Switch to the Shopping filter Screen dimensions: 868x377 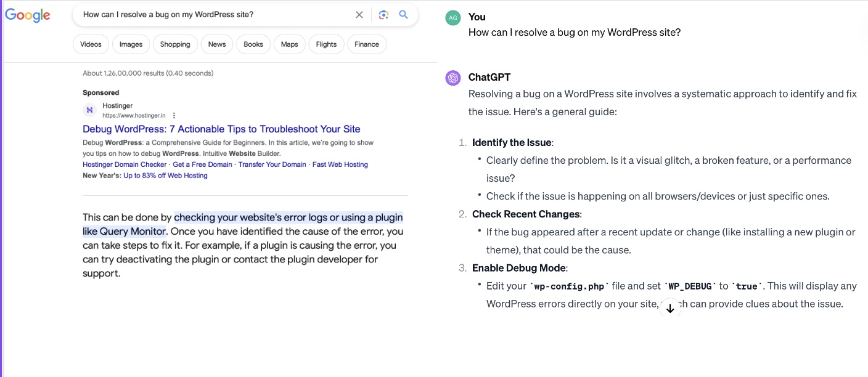[175, 44]
